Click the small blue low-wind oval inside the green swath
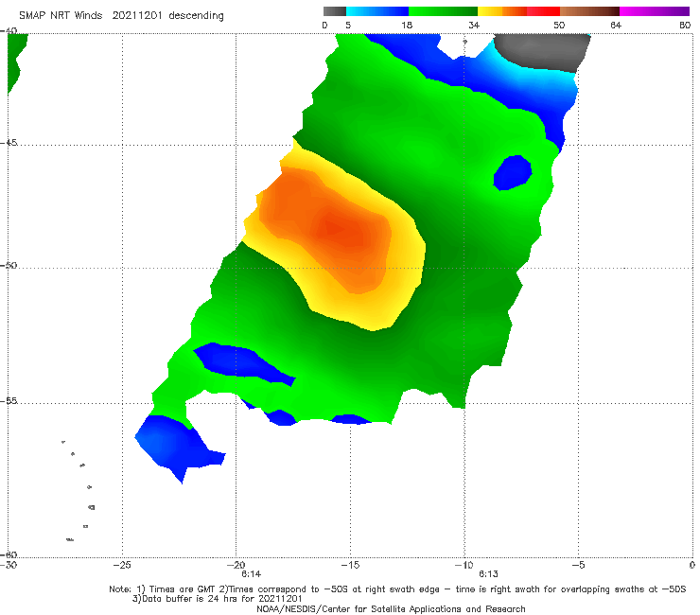 (513, 172)
